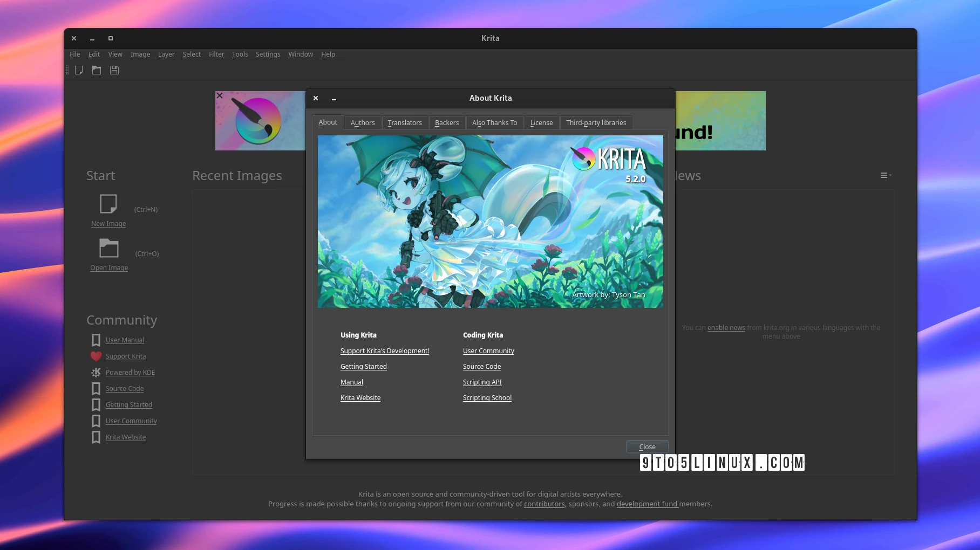Screen dimensions: 980x550
Task: Open the news options dropdown menu
Action: pos(885,175)
